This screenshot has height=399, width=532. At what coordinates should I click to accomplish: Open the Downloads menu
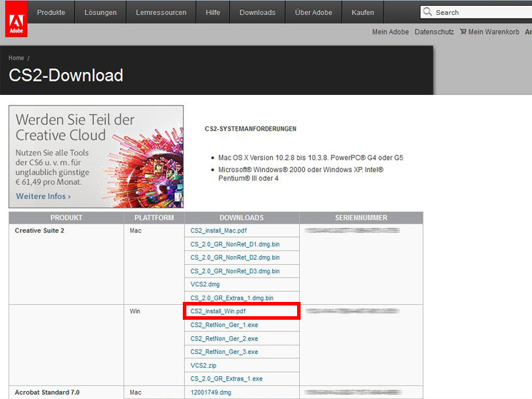[258, 12]
